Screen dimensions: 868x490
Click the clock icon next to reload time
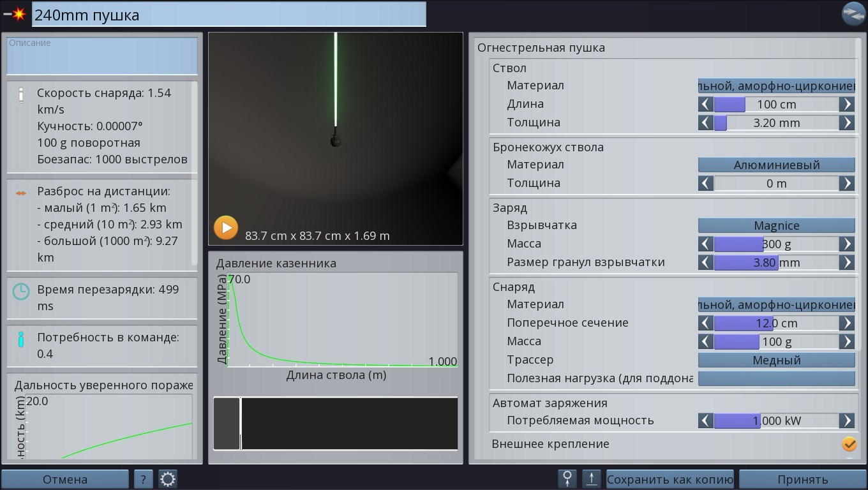pyautogui.click(x=21, y=292)
